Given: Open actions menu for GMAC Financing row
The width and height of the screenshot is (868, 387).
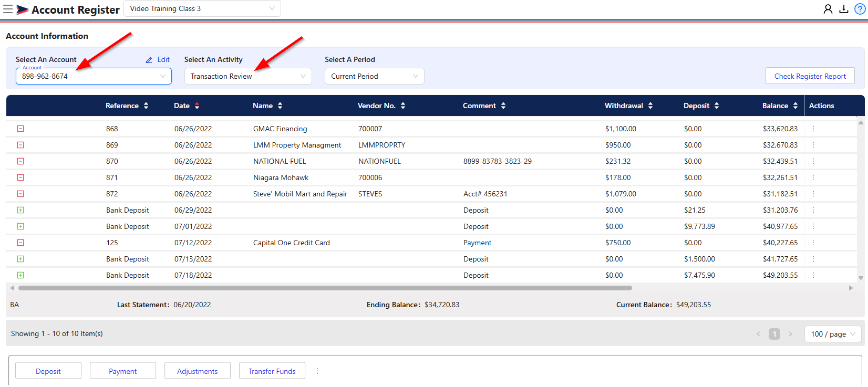Looking at the screenshot, I should (x=813, y=129).
